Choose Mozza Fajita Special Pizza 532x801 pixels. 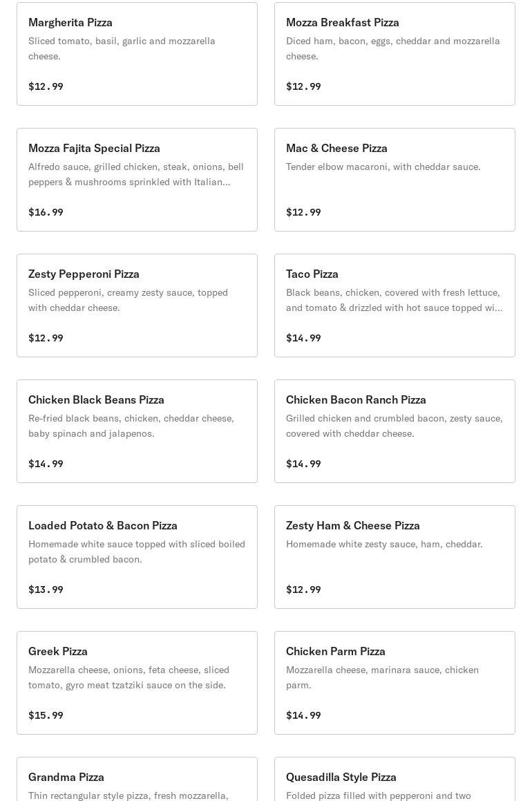(x=137, y=180)
